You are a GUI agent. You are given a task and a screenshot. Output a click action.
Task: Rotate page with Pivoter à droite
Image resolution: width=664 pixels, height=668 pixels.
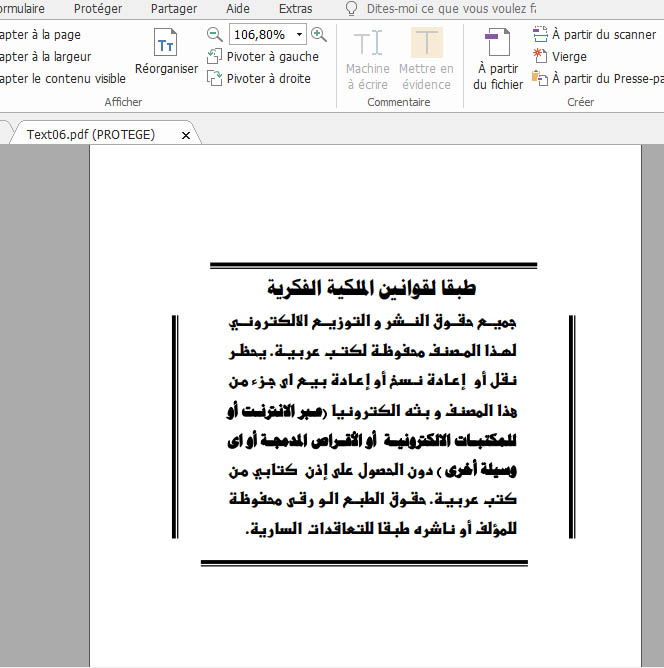pos(259,78)
